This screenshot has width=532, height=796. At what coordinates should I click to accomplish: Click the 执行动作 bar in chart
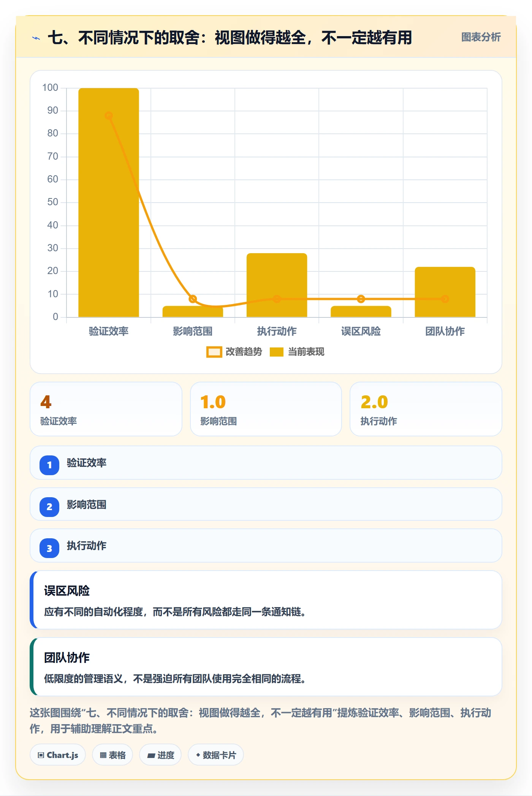(277, 285)
